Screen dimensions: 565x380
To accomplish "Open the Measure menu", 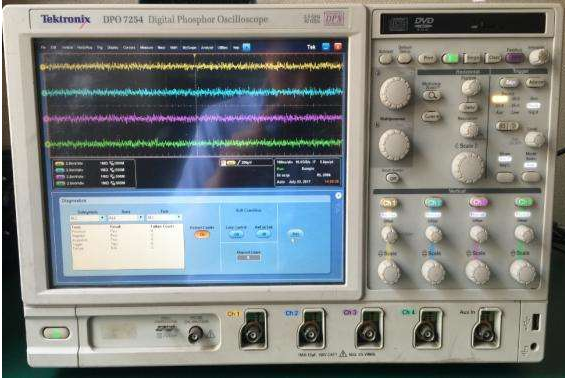I will [x=146, y=48].
